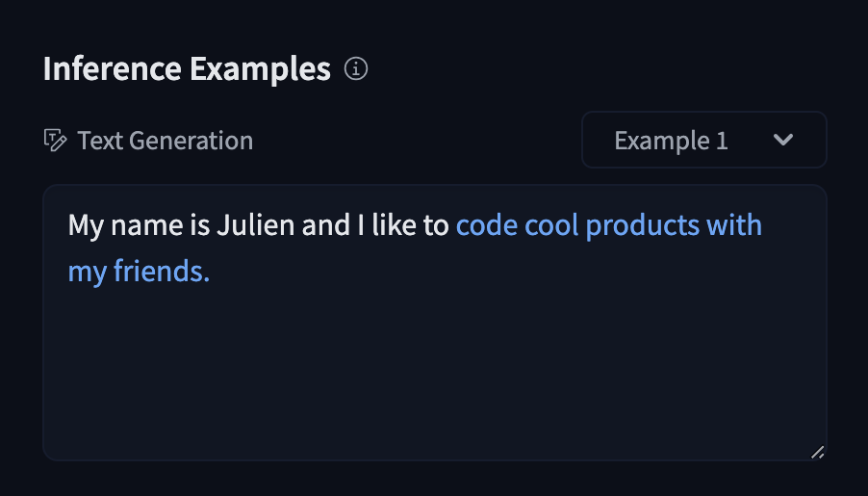Screen dimensions: 868x496
Task: Click the Text Generation pencil icon
Action: [56, 141]
